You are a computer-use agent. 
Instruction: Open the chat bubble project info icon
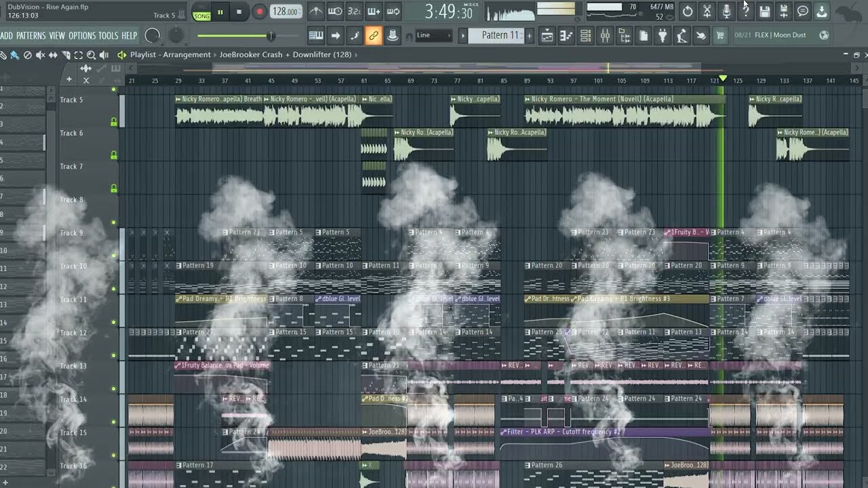tap(803, 12)
